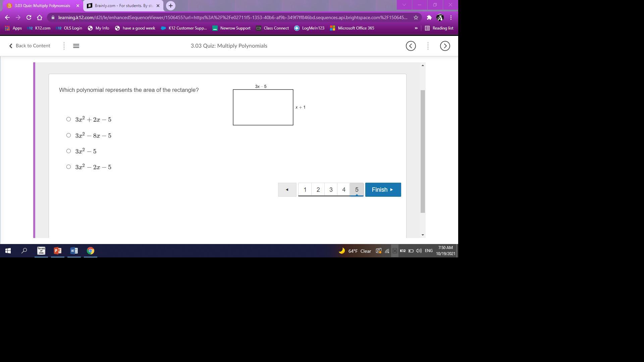Open Chrome three-dot menu
Image resolution: width=644 pixels, height=362 pixels.
[x=451, y=17]
